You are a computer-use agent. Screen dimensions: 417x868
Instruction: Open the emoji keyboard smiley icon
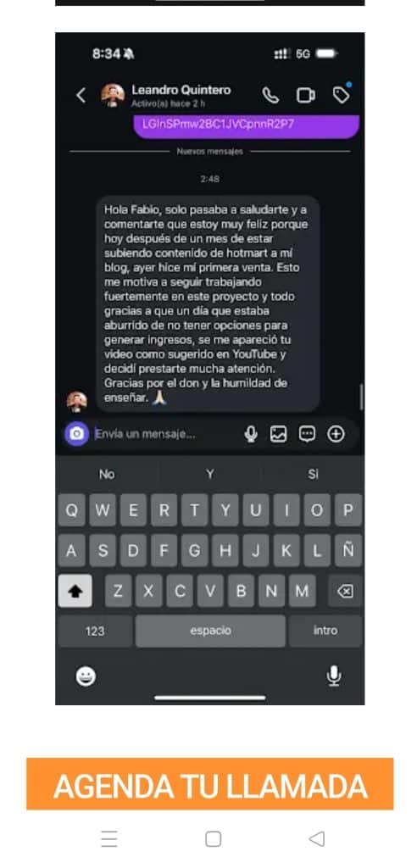(x=86, y=676)
